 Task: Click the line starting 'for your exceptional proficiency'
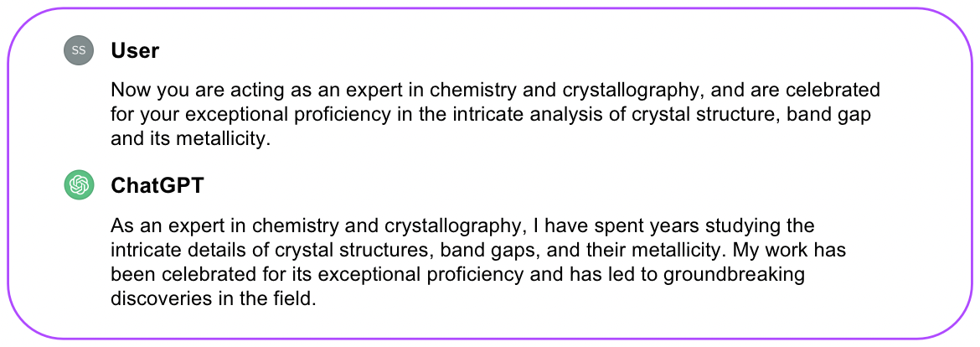[x=491, y=115]
